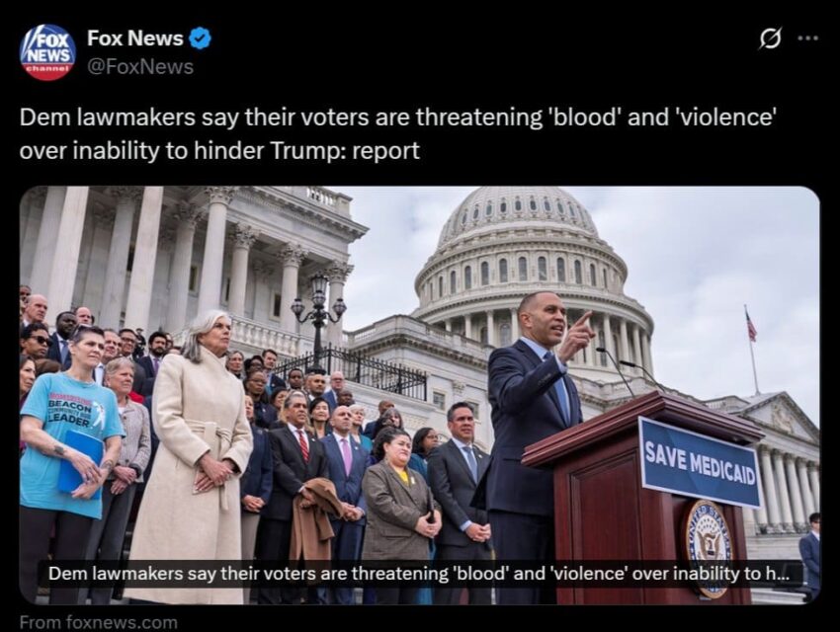Click the blue verified checkmark badge
The width and height of the screenshot is (840, 632).
(x=201, y=39)
